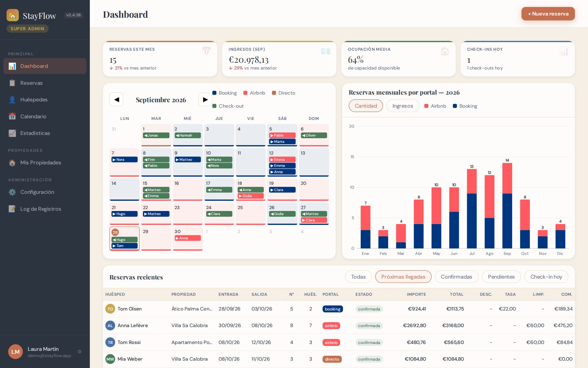Switch the chart to Cantidad view
Screen dimensions: 588x368
pos(366,106)
